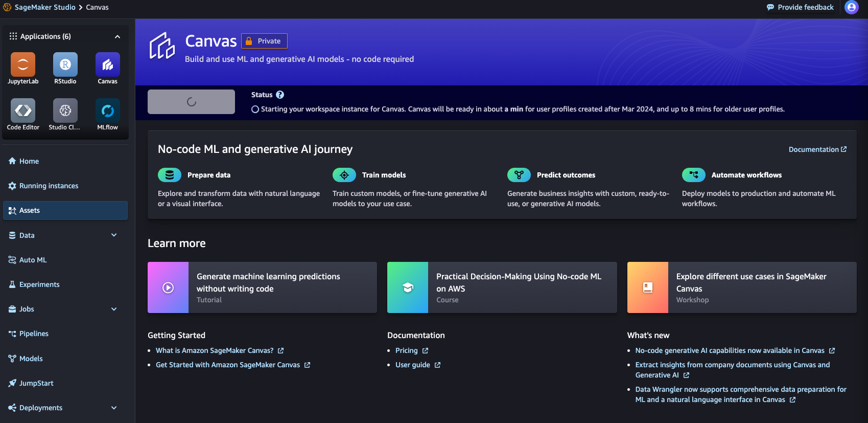The image size is (868, 423).
Task: Collapse the Applications panel chevron
Action: pyautogui.click(x=118, y=36)
